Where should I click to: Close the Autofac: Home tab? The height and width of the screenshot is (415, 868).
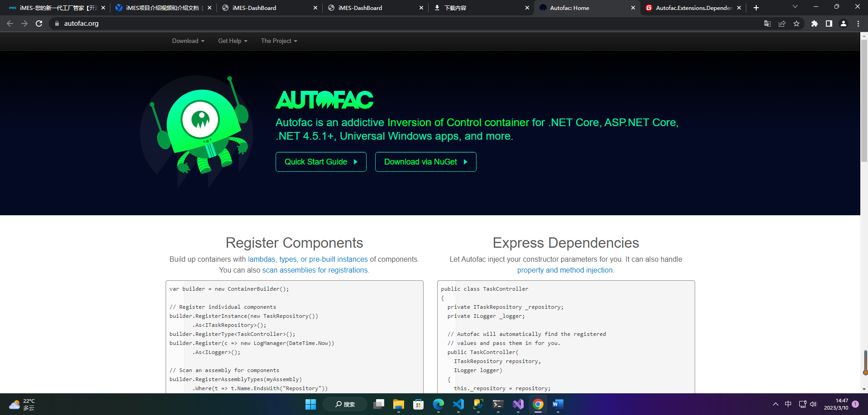click(633, 8)
